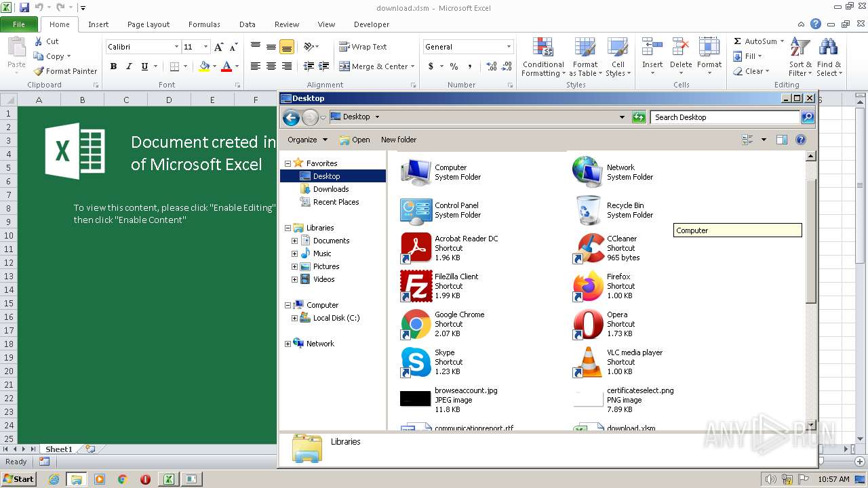Screen dimensions: 868x488
Task: Switch to the Page Layout tab
Action: [x=149, y=24]
